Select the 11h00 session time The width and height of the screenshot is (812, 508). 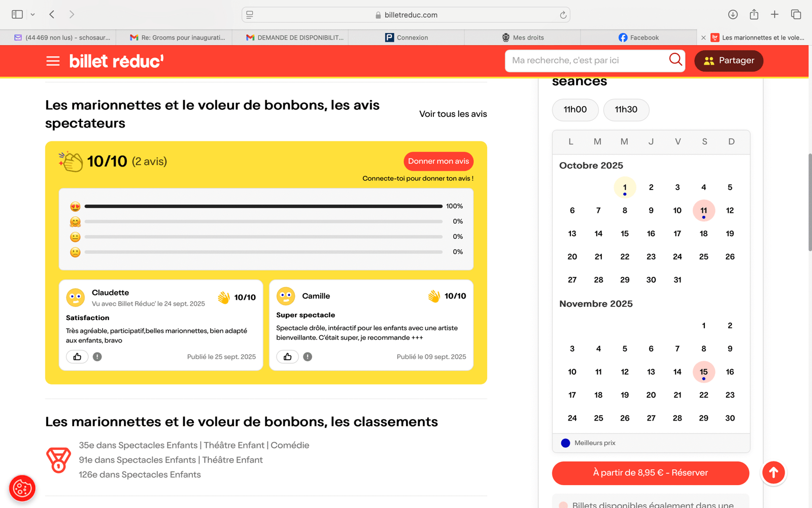pos(575,110)
